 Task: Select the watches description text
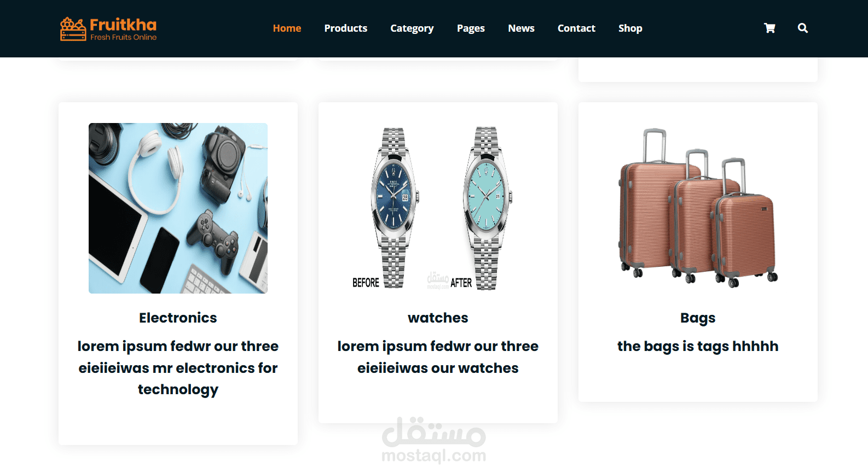tap(438, 357)
